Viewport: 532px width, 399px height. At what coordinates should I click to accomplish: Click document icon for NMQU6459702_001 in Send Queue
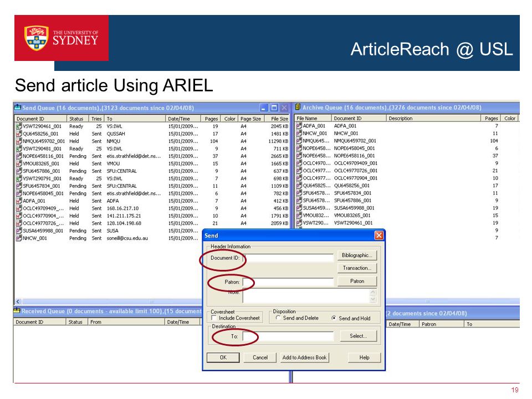[x=19, y=141]
